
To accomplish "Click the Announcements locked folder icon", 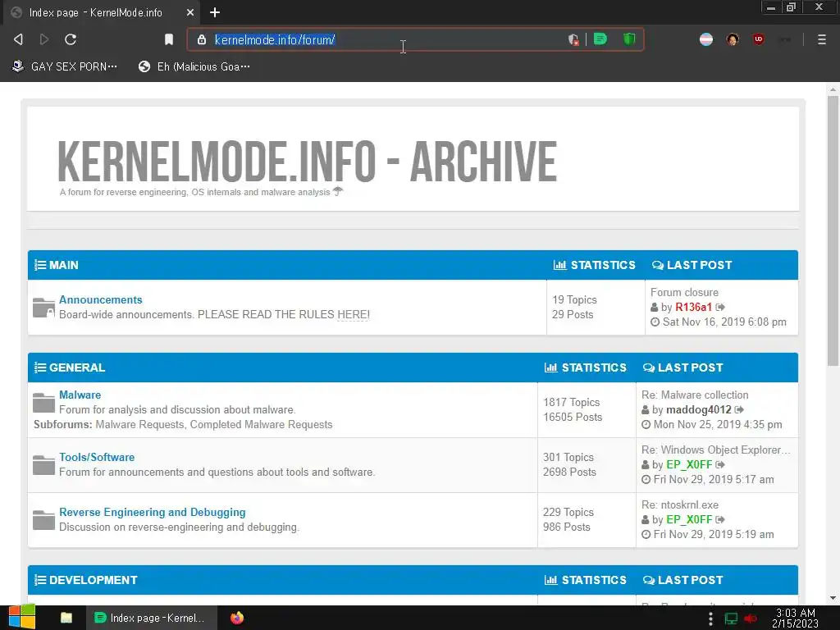I will point(43,308).
